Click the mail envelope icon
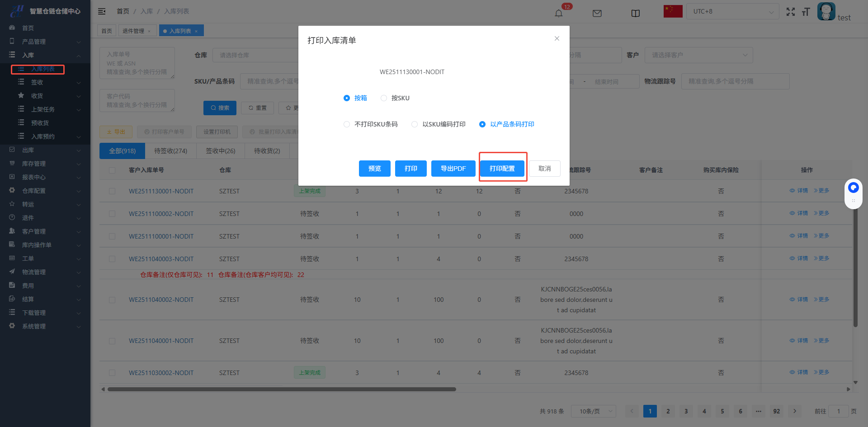Screen dimensions: 868x427 click(x=597, y=13)
